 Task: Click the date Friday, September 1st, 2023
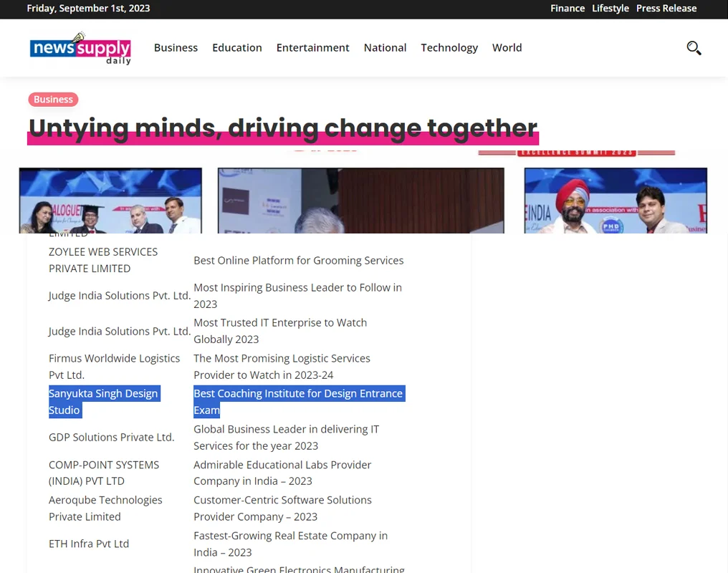click(88, 9)
